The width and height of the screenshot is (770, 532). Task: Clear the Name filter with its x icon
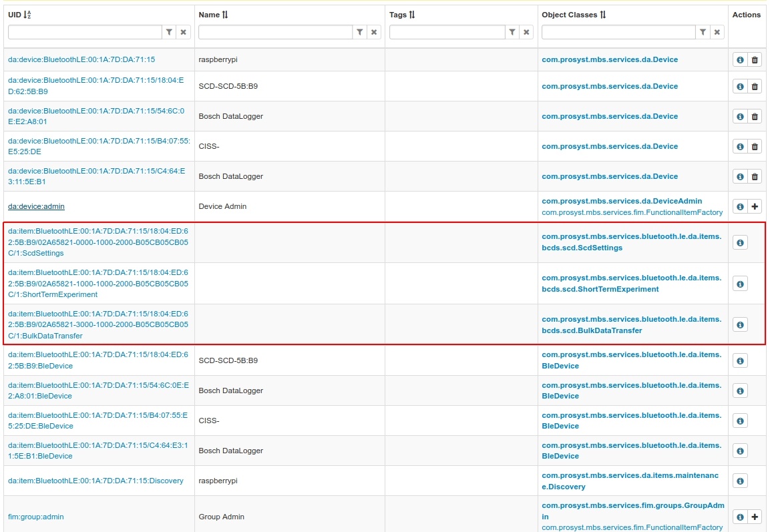373,31
